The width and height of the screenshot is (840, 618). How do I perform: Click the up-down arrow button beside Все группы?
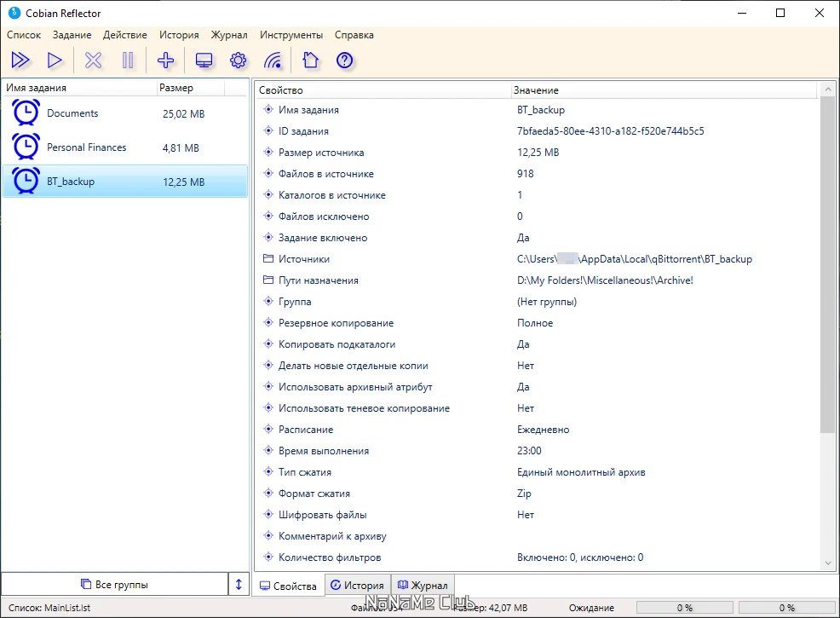coord(239,585)
